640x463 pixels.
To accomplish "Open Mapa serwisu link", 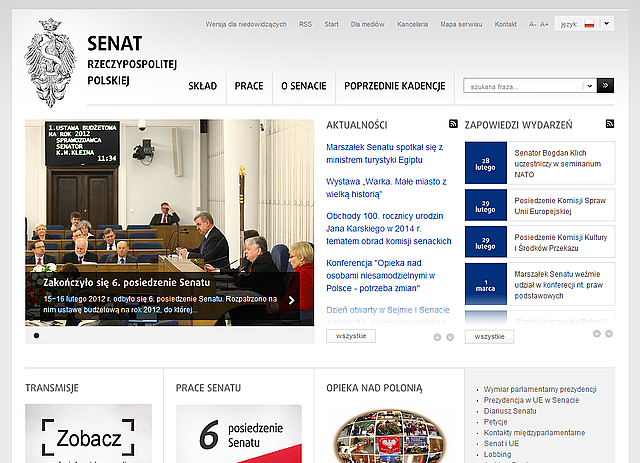I will click(x=461, y=24).
